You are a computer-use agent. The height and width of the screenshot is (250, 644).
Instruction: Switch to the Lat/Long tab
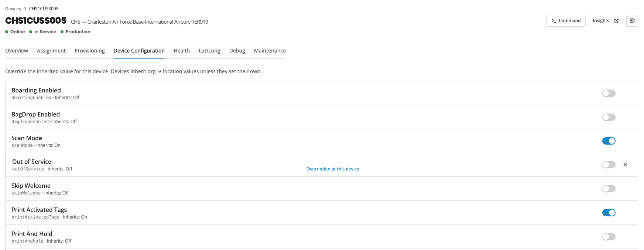pyautogui.click(x=209, y=51)
